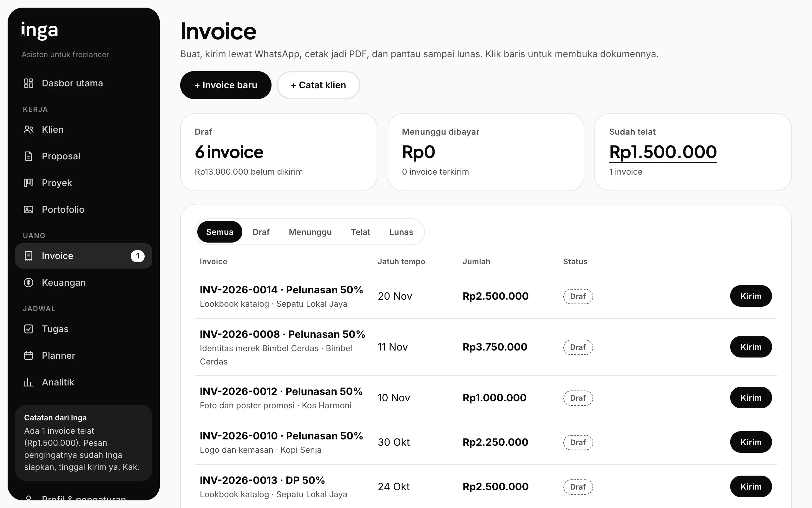This screenshot has height=508, width=812.
Task: Click Kirim for INV-2026-0013
Action: click(x=751, y=486)
